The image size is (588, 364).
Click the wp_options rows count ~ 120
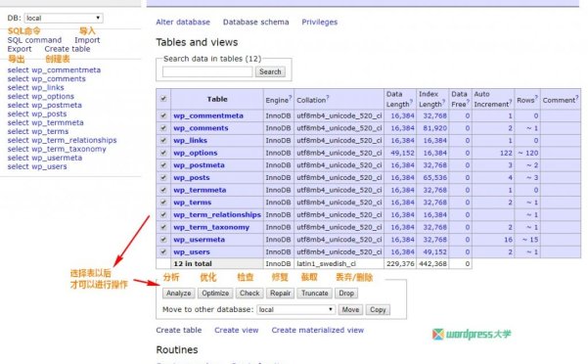(528, 153)
